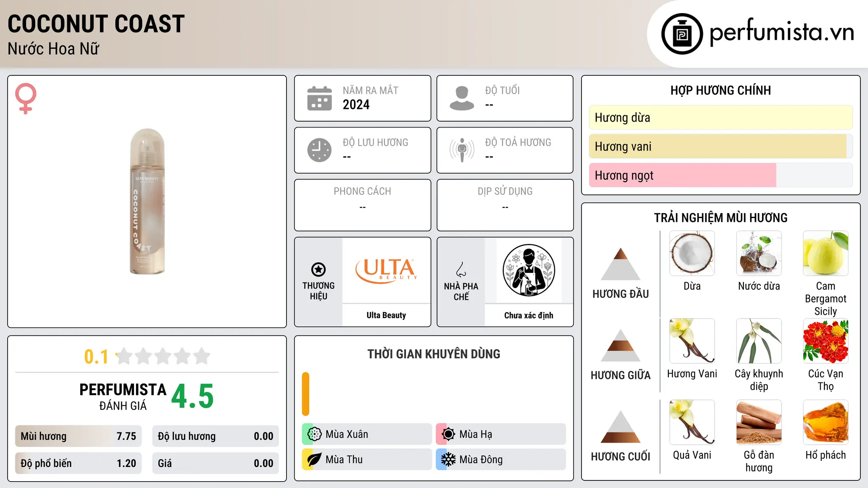Click the calendar icon beside Năm ra mắt
This screenshot has width=868, height=488.
tap(320, 98)
